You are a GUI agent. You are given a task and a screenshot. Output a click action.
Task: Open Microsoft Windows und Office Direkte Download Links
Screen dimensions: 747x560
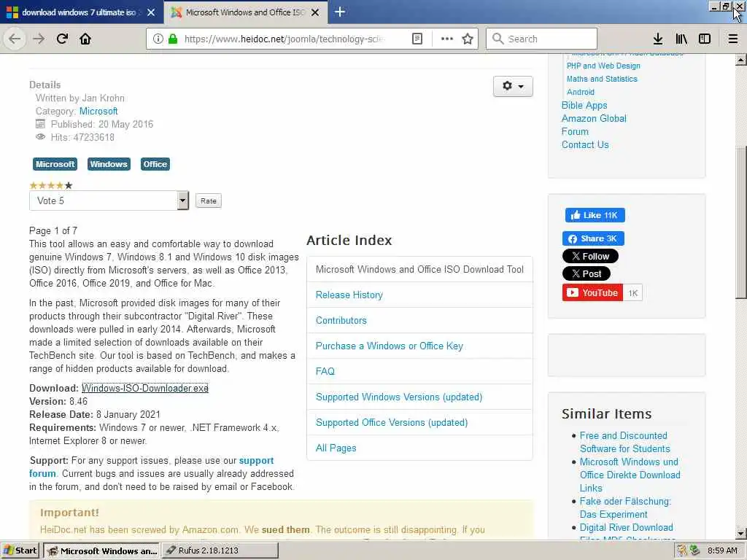[x=630, y=475]
